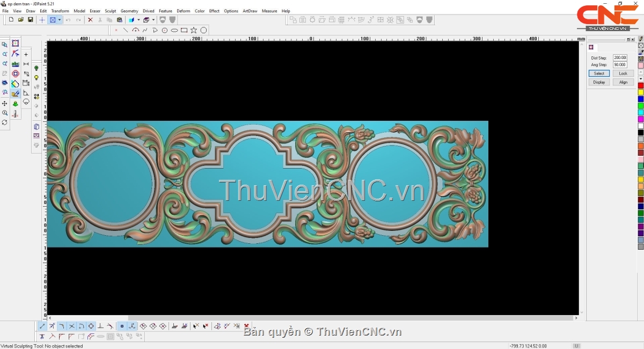Click the save floppy disk icon

tap(31, 20)
